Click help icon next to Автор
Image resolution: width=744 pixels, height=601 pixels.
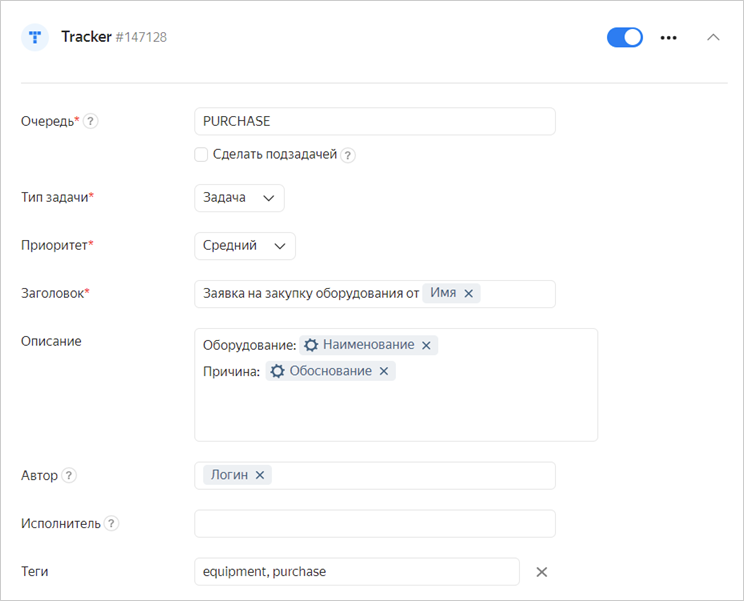pos(69,475)
